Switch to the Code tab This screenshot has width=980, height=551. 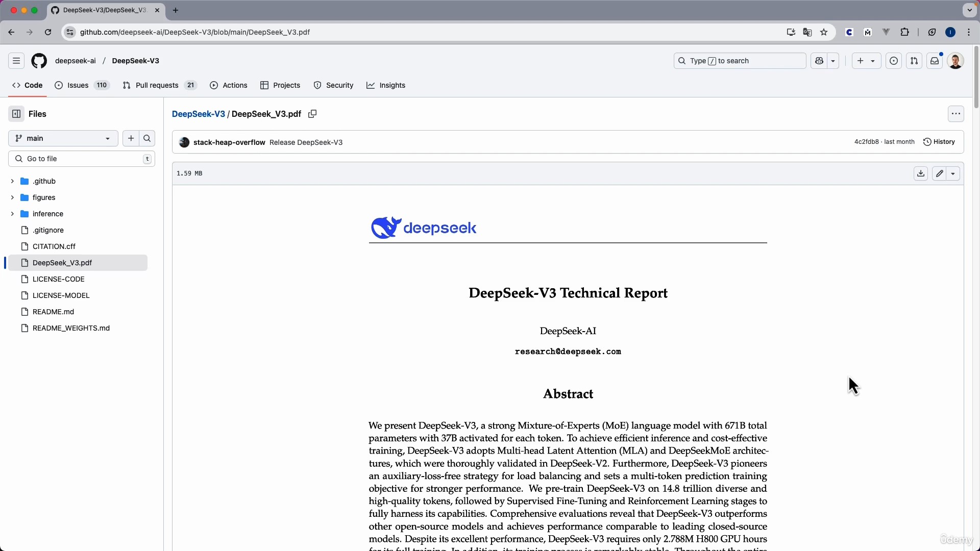click(28, 85)
